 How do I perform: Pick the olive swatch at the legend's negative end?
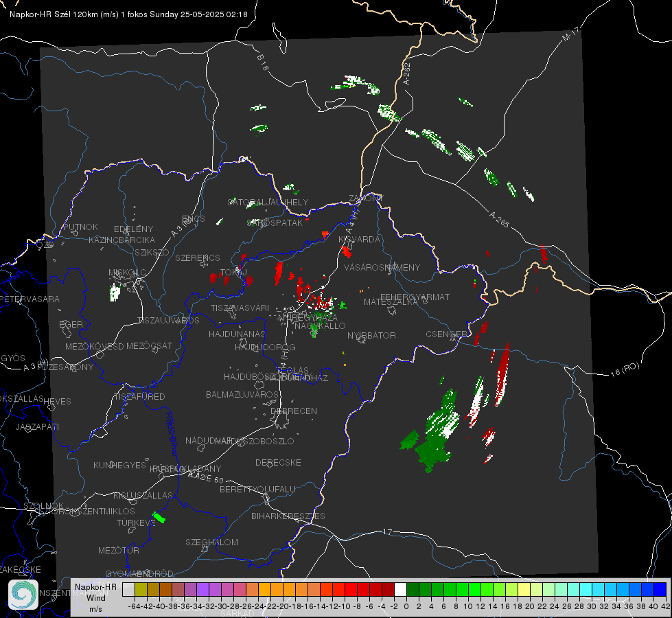coord(141,589)
